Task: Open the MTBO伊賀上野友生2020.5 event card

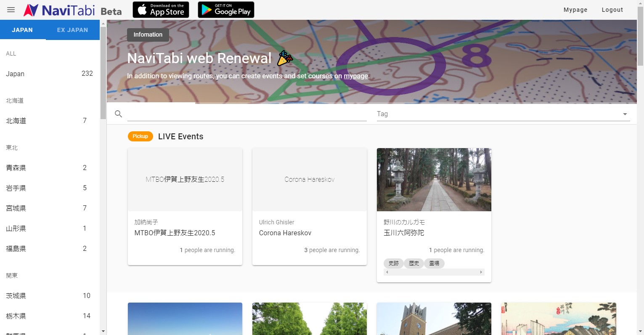Action: click(x=185, y=206)
